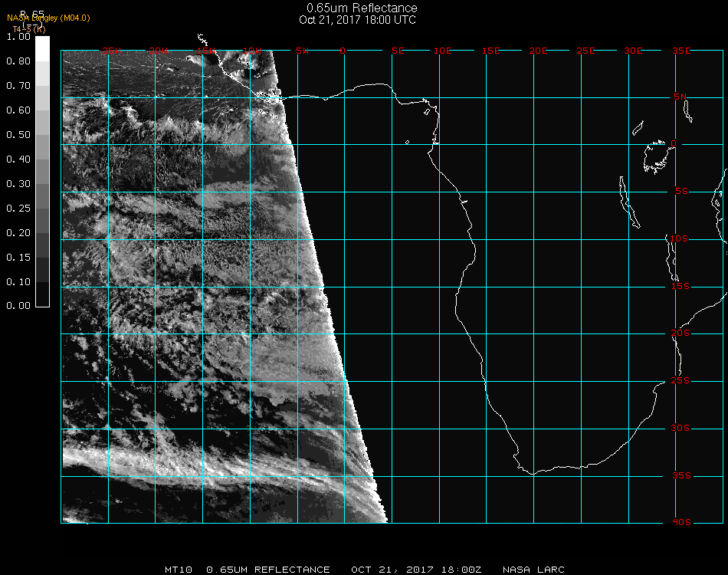This screenshot has width=728, height=575.
Task: Click the 40S latitude label
Action: pyautogui.click(x=681, y=523)
